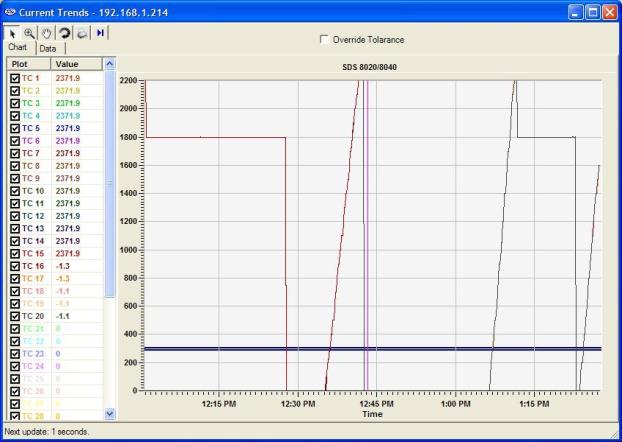Enable the Override Tolarance checkbox

pyautogui.click(x=323, y=40)
